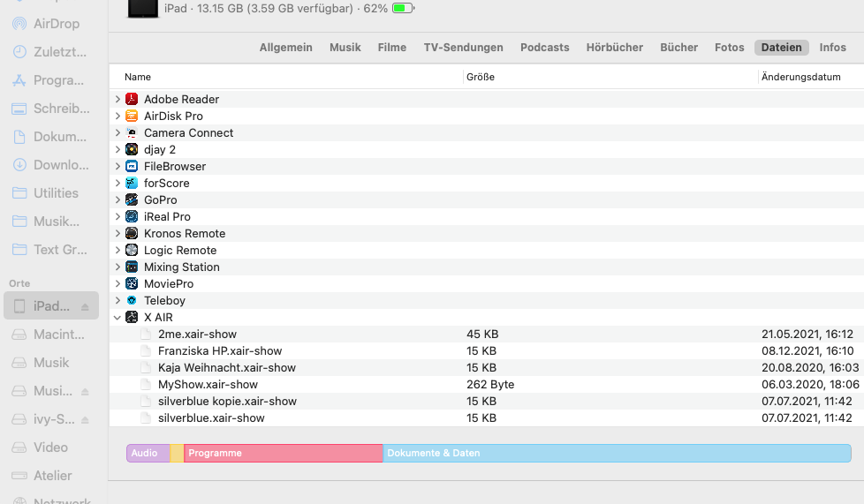
Task: Expand the Camera Connect folder
Action: click(117, 132)
